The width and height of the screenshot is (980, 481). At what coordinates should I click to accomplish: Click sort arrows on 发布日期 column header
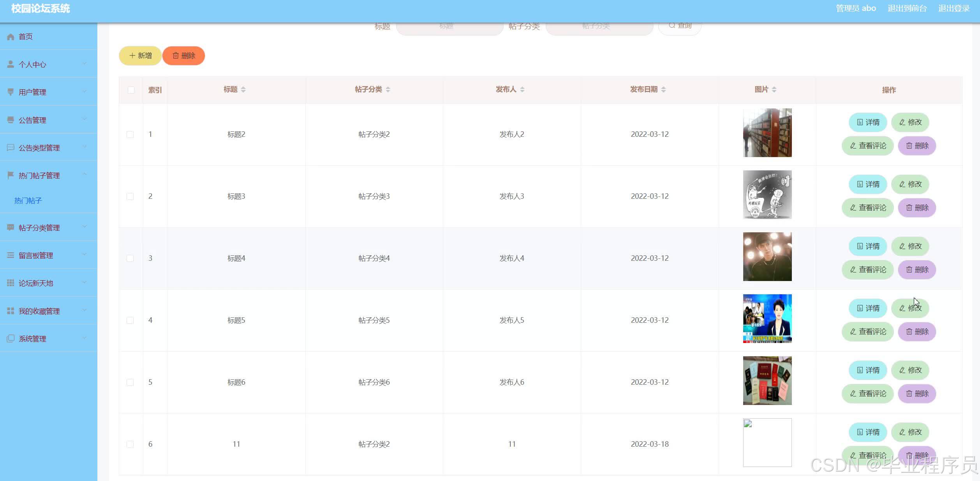point(663,90)
